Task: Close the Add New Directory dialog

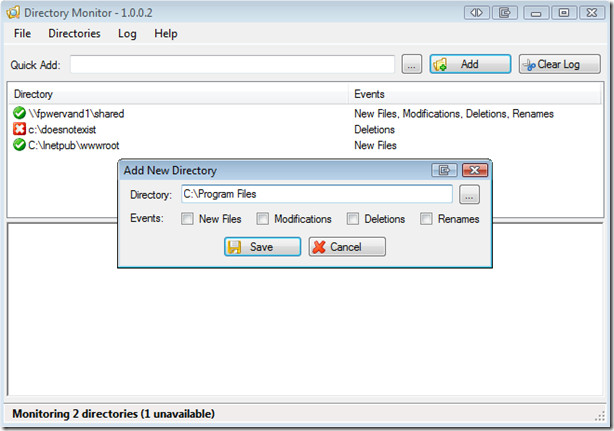Action: click(475, 170)
